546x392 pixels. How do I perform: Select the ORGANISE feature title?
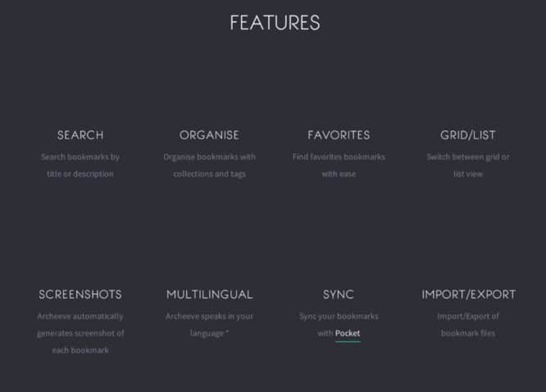click(209, 135)
